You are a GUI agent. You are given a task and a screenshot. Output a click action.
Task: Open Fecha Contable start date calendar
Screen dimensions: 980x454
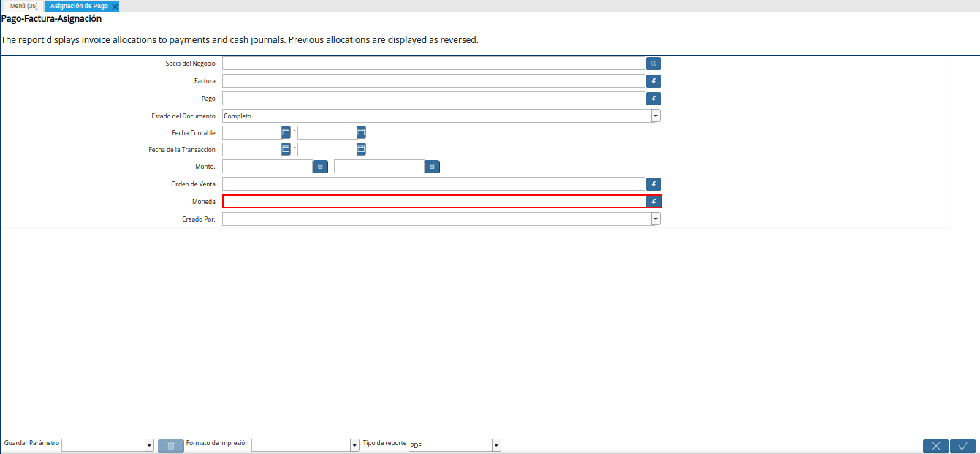click(x=286, y=132)
